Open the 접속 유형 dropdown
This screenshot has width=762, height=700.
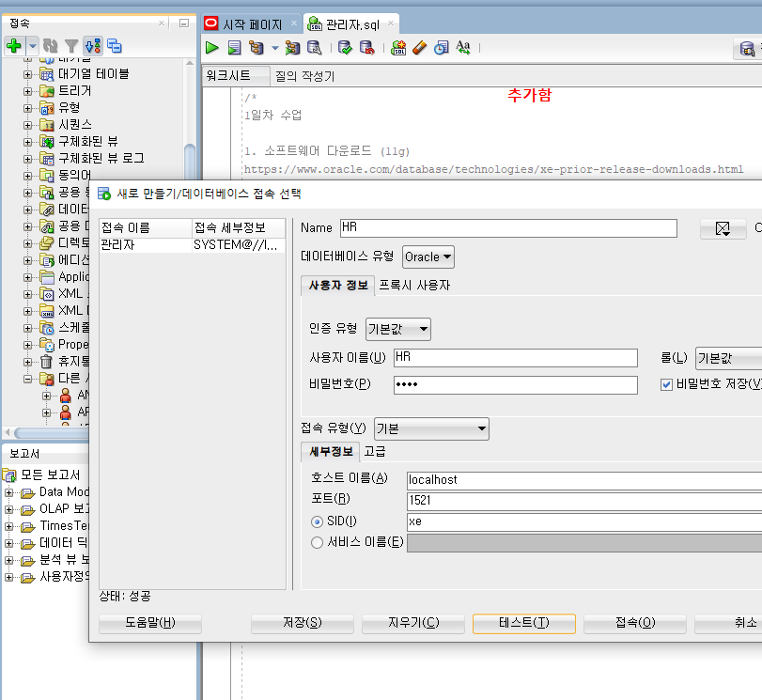431,428
